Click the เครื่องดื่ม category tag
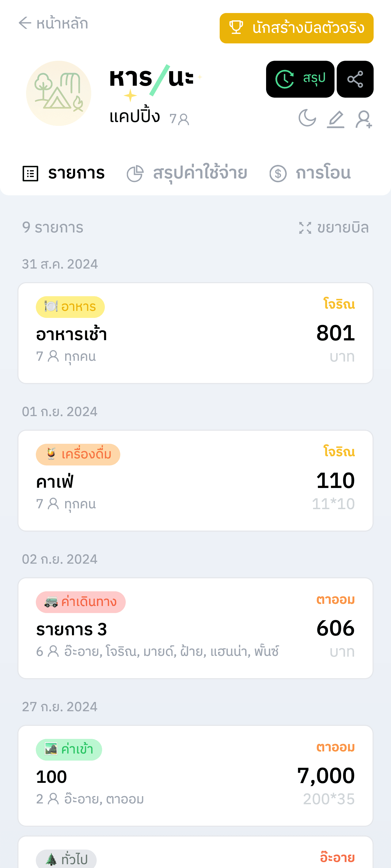 coord(78,454)
